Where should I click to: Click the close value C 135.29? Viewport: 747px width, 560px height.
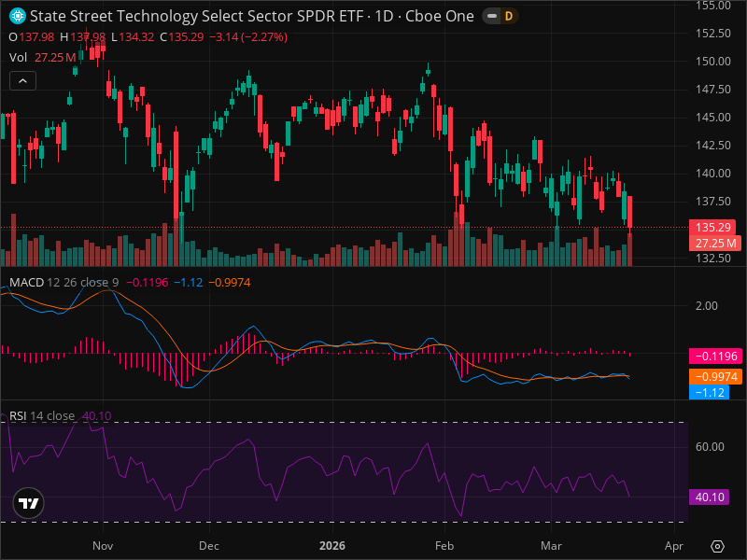click(181, 37)
